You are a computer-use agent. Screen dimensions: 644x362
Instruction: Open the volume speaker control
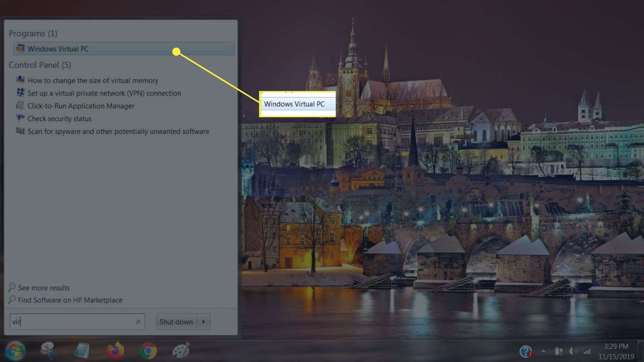coord(573,351)
